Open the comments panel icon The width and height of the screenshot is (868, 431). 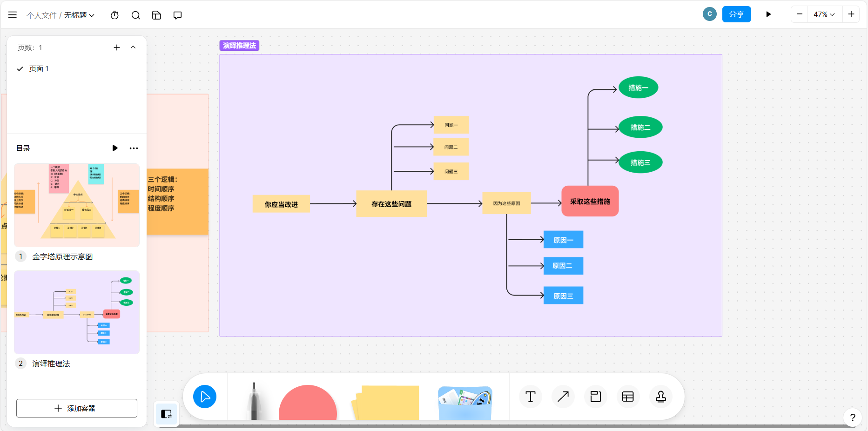click(177, 15)
